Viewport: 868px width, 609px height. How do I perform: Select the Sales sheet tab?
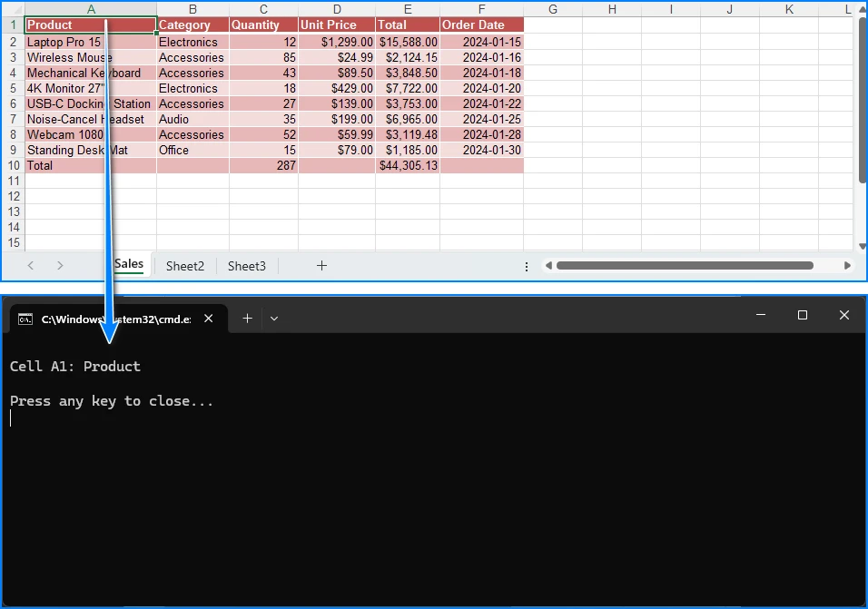pyautogui.click(x=129, y=264)
